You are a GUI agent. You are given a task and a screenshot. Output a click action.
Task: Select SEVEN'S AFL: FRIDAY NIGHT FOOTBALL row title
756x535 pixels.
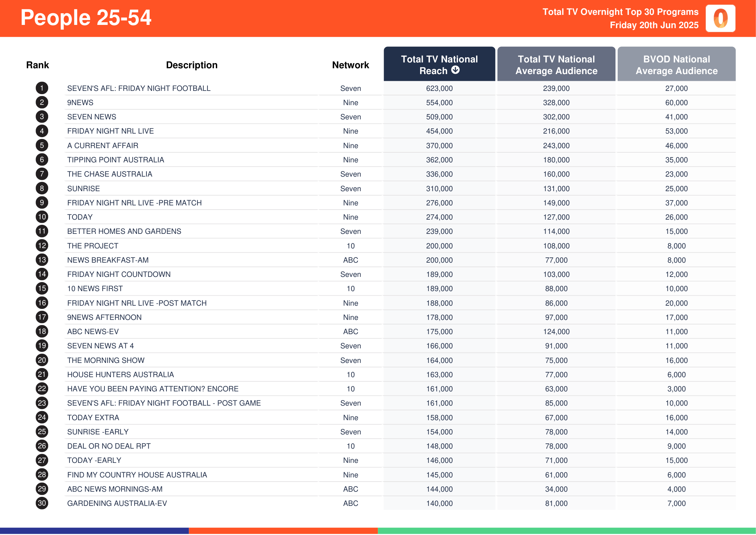139,88
